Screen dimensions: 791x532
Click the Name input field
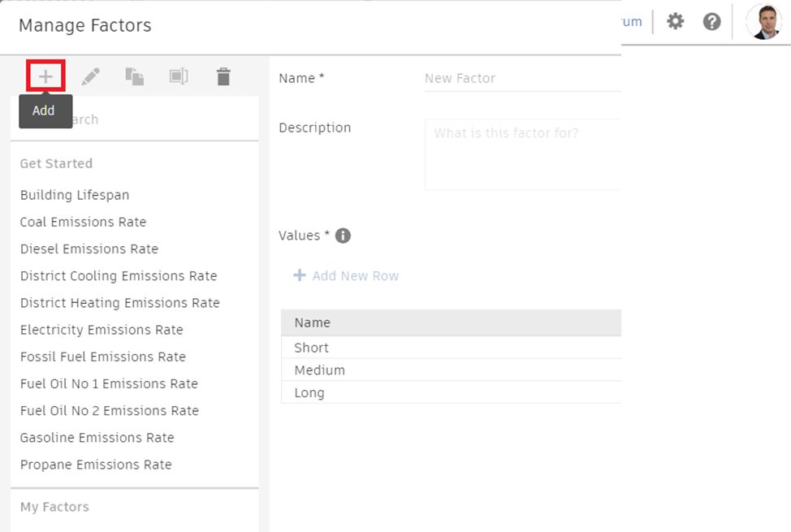point(521,79)
